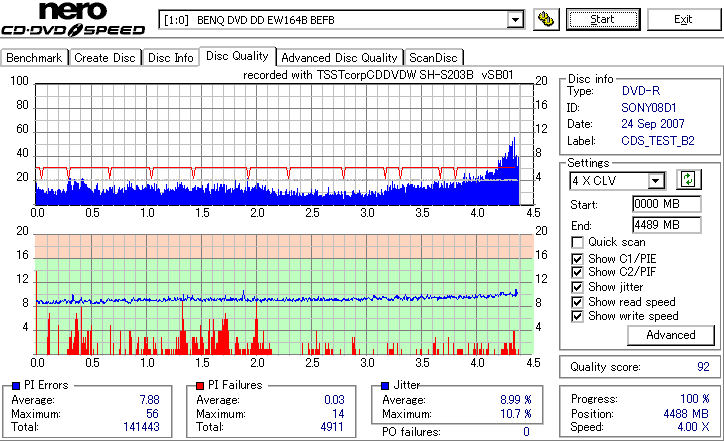Click the PI Failures maximum 14
724x441 pixels.
click(338, 413)
